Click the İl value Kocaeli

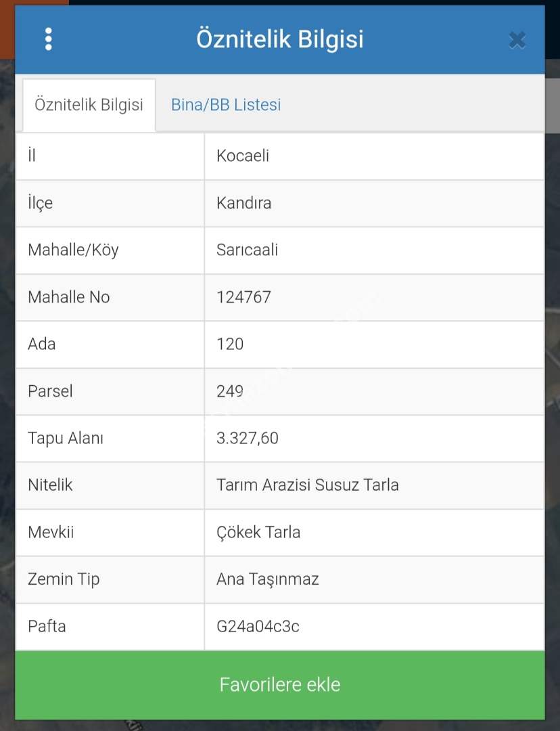point(243,156)
